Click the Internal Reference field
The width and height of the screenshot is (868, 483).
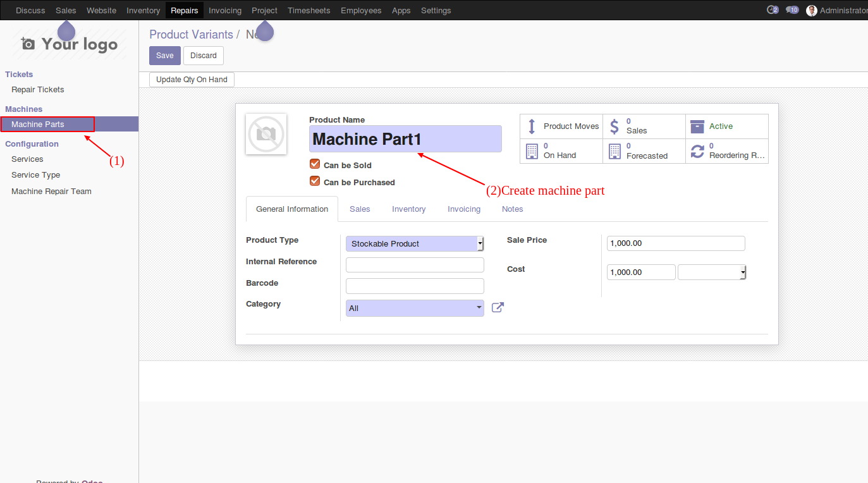pos(415,265)
